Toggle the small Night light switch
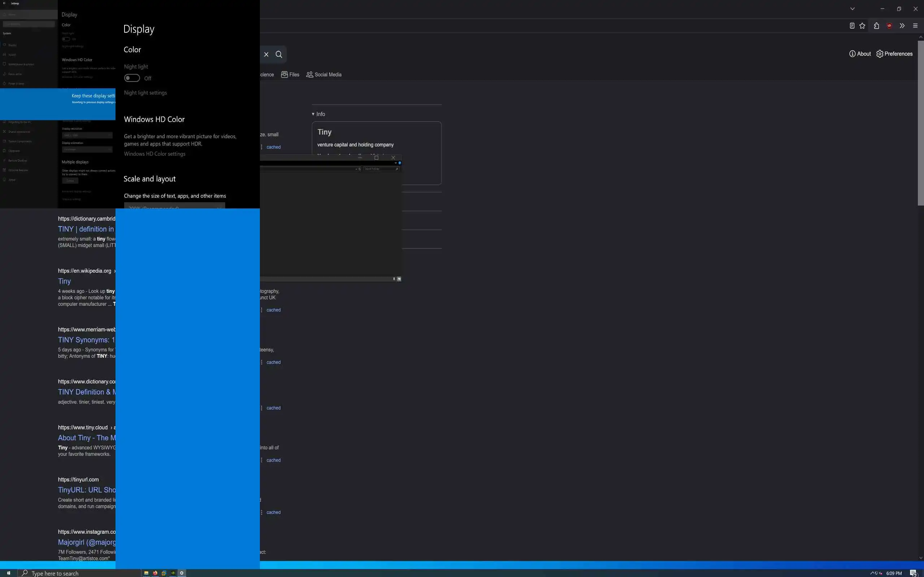924x577 pixels. 66,39
